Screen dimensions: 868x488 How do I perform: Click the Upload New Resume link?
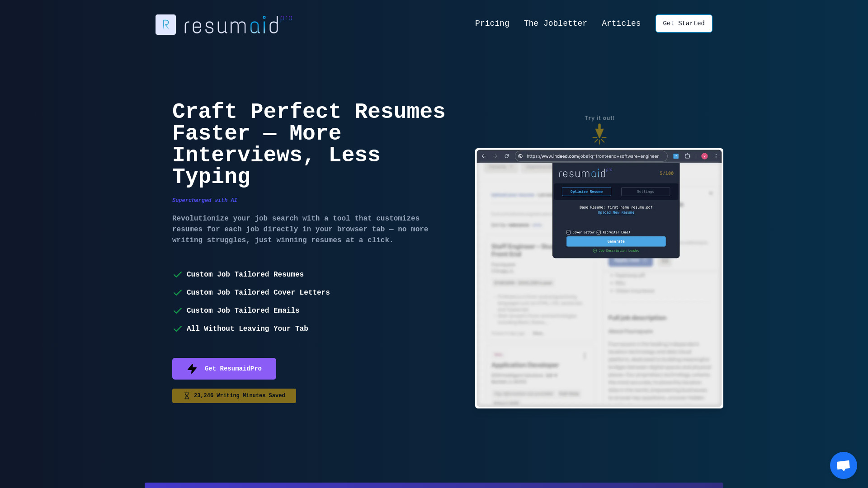616,212
